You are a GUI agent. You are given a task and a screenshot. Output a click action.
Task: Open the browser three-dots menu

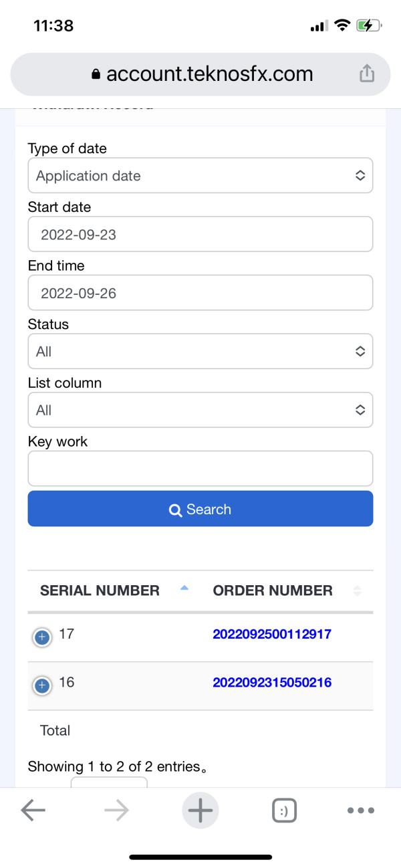361,810
